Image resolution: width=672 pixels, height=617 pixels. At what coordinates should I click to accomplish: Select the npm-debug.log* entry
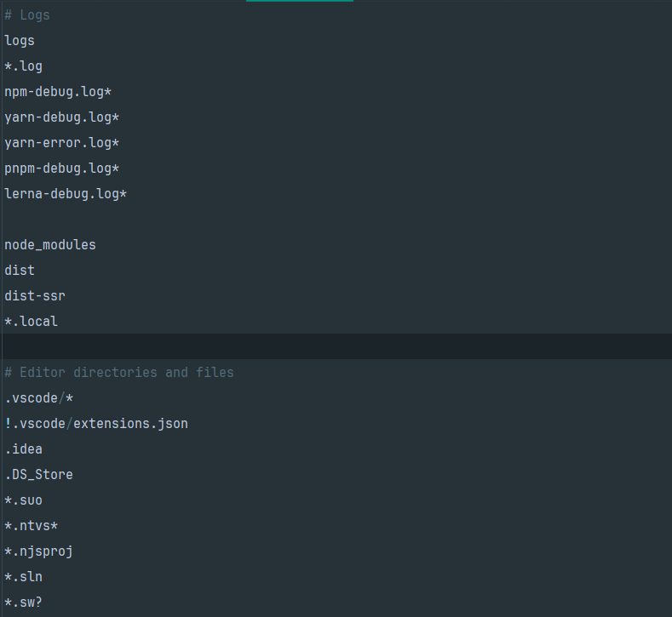[x=58, y=92]
